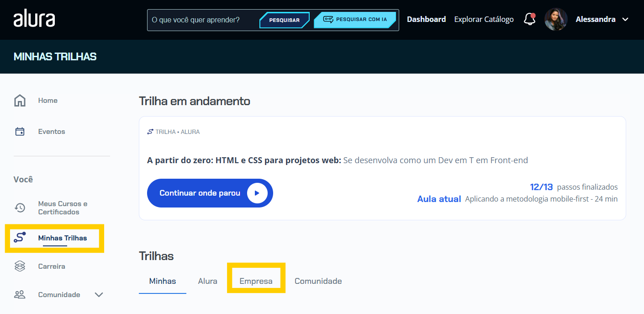This screenshot has height=314, width=644.
Task: Open the Alessandra account dropdown arrow
Action: (x=626, y=20)
